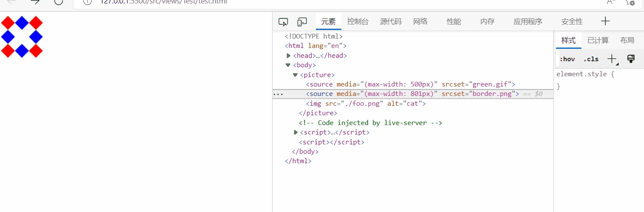The height and width of the screenshot is (212, 644).
Task: Open the 应用程序 tab
Action: tap(528, 21)
